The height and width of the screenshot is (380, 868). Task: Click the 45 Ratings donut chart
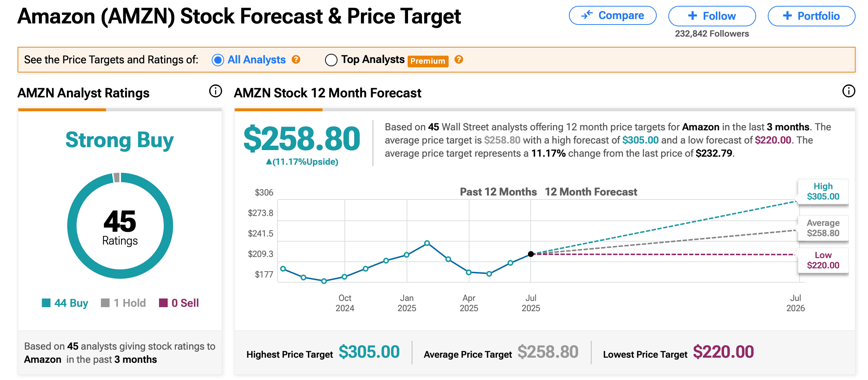(120, 226)
